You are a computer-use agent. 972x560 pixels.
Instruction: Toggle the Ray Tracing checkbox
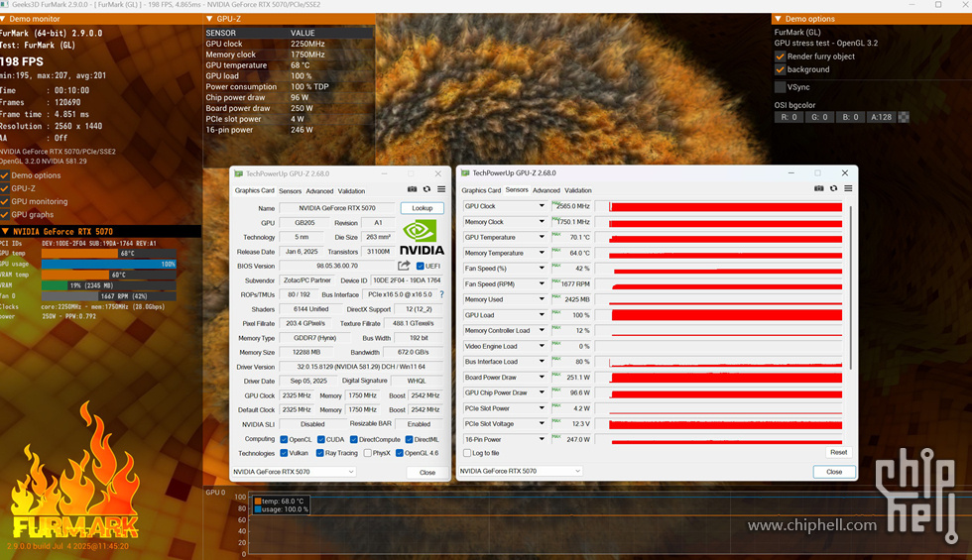pos(319,453)
